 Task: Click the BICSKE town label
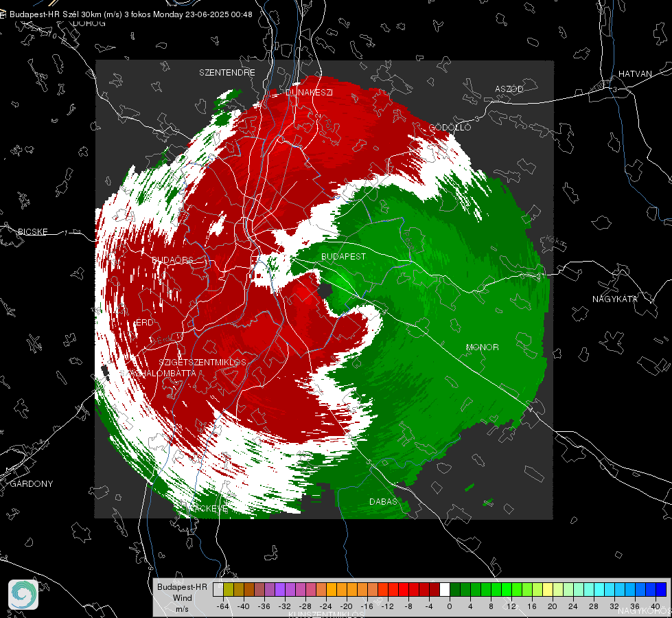(32, 231)
